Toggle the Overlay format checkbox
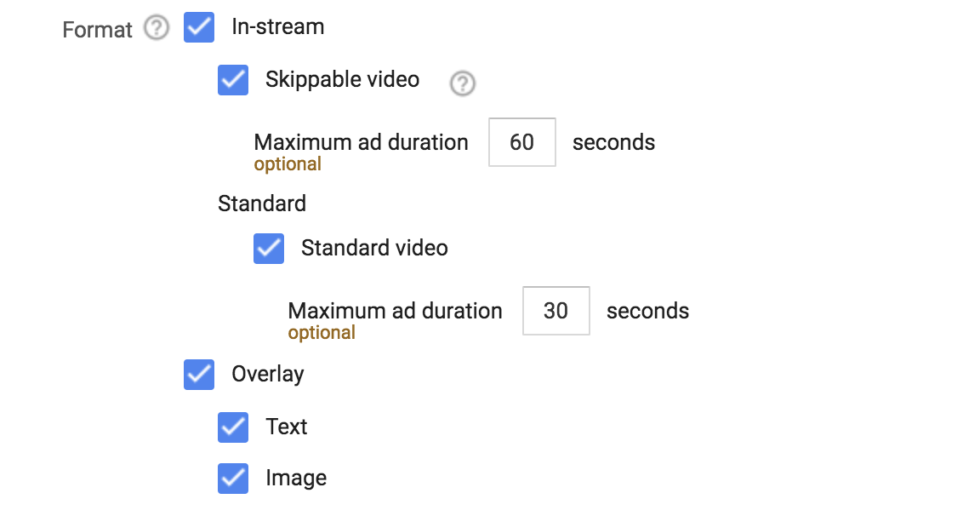The width and height of the screenshot is (980, 516). click(198, 375)
